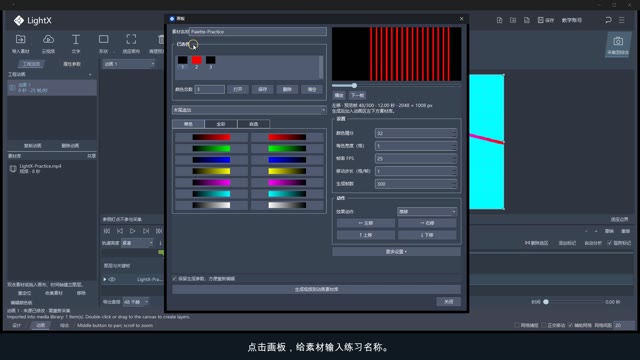Click the third document icon in header

click(527, 20)
